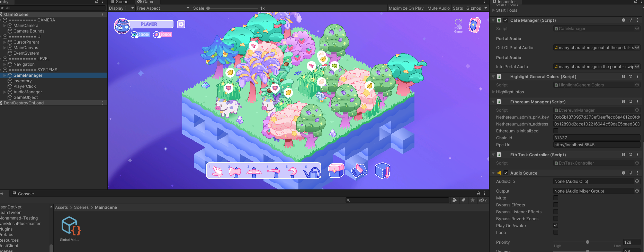The height and width of the screenshot is (252, 644).
Task: Collapse the Cafe Manager component
Action: coord(493,20)
